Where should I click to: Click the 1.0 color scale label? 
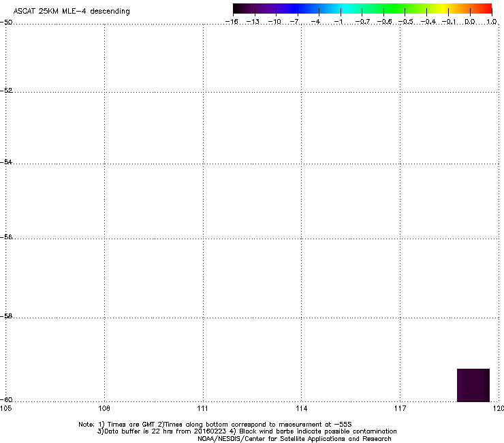coord(492,22)
